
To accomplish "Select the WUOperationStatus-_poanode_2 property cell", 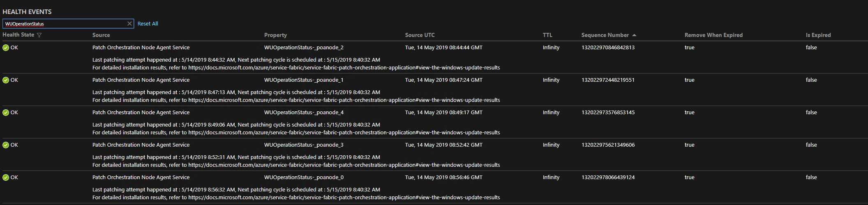I will (x=304, y=48).
